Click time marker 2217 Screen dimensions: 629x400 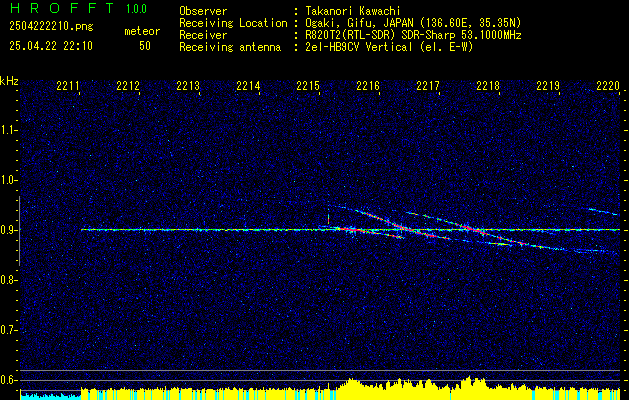coord(428,86)
